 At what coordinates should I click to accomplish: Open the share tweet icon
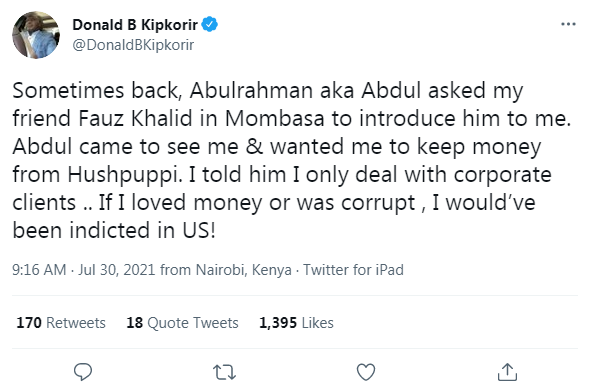(x=507, y=372)
